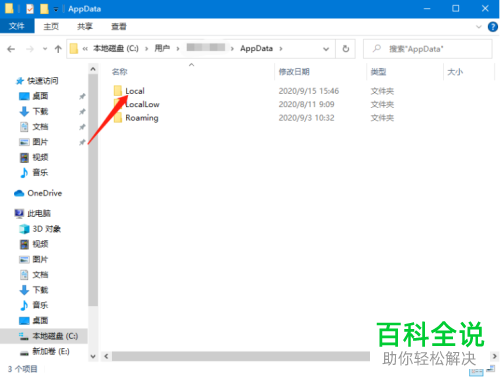
Task: Click New Folder quick access icon
Action: tap(44, 9)
